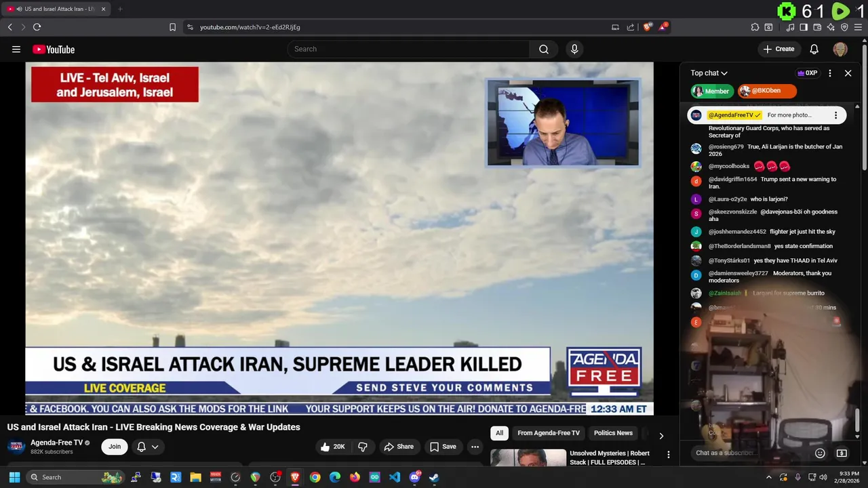This screenshot has height=488, width=868.
Task: Open Visual Studio Code from taskbar
Action: click(395, 477)
